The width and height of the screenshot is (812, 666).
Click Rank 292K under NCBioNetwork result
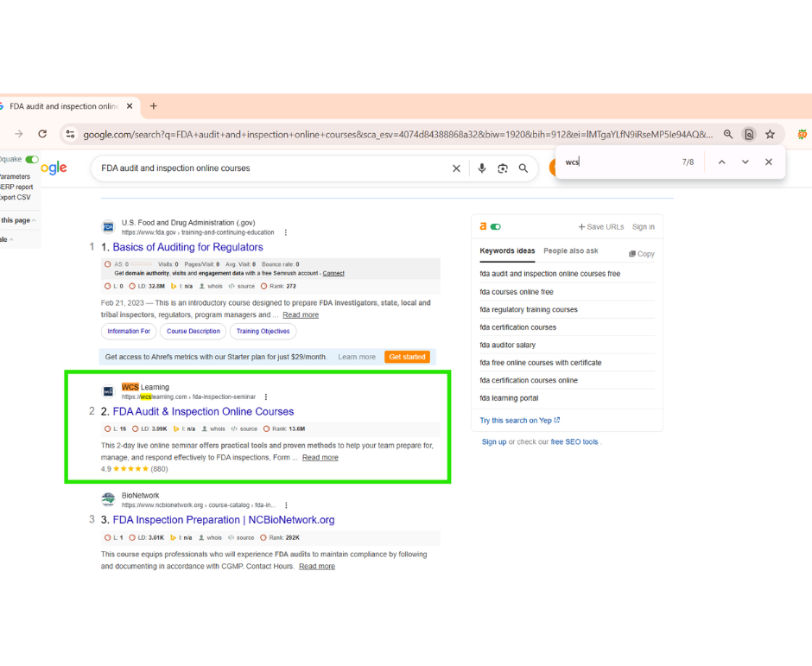click(280, 537)
